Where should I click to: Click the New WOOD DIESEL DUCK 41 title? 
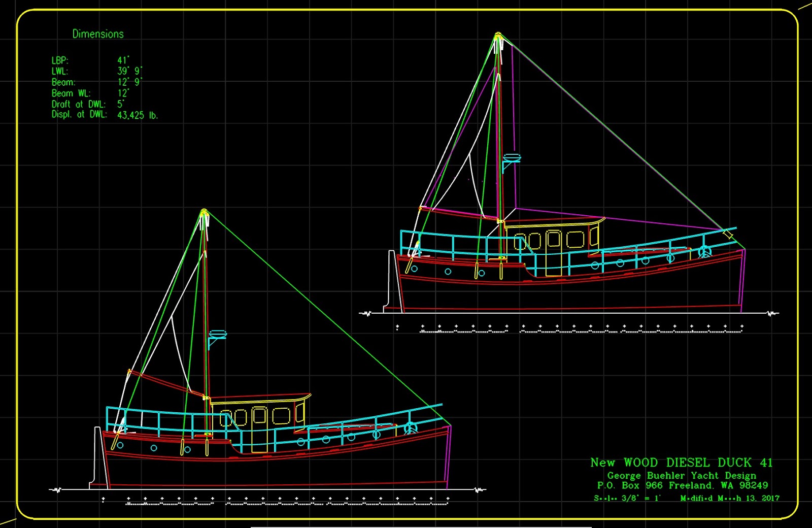point(682,463)
